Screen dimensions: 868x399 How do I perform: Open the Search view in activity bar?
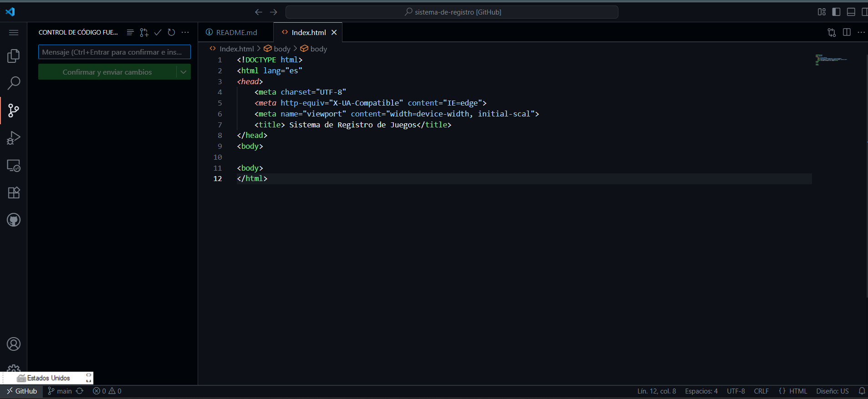[x=14, y=83]
